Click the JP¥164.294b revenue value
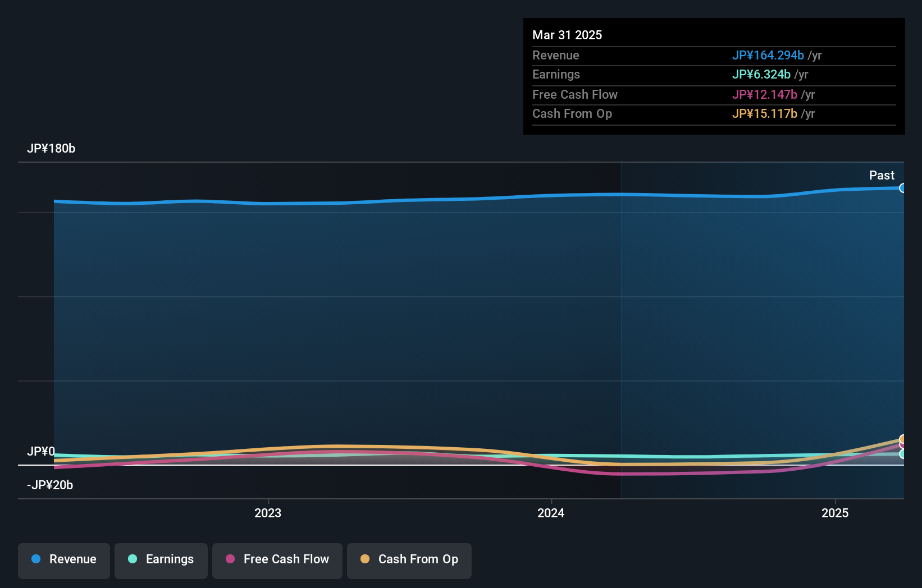The image size is (922, 588). [768, 55]
